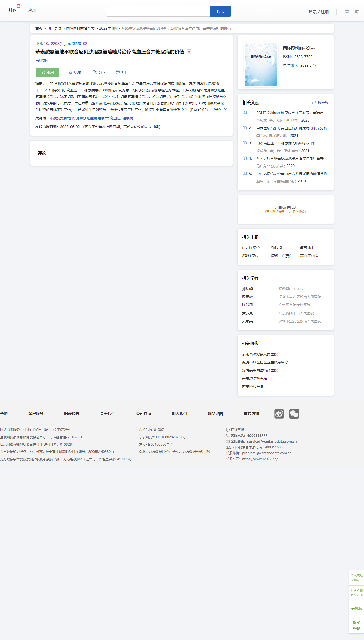Open footer 官方店铺 link

(251, 414)
